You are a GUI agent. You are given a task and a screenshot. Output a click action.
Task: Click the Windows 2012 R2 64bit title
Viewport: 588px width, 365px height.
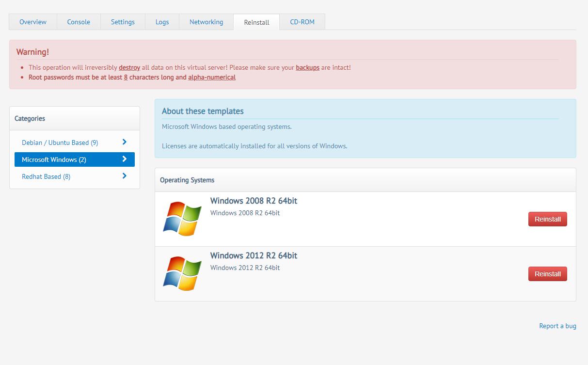click(x=254, y=255)
